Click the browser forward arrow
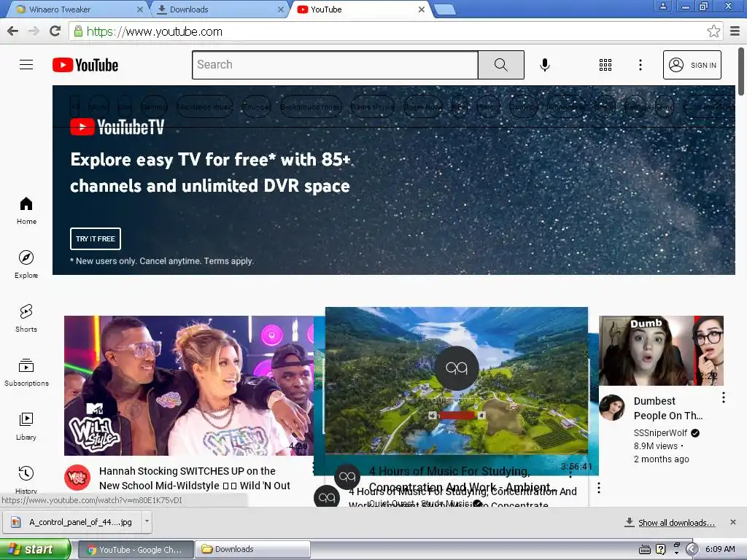 34,31
